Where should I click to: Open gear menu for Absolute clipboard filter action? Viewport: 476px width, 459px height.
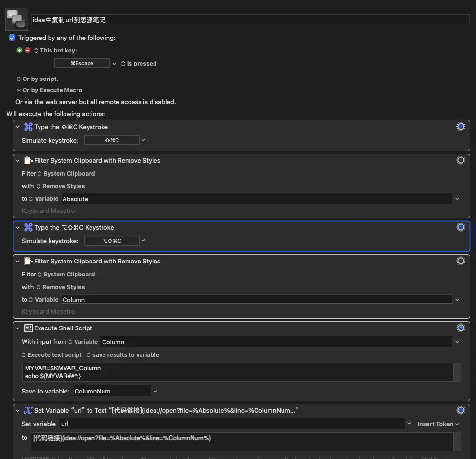461,160
